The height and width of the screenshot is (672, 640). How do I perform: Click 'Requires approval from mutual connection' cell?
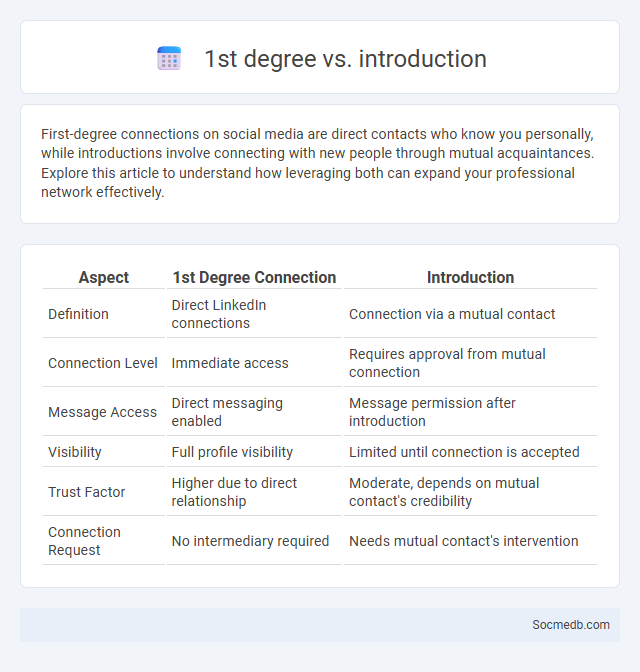(x=470, y=363)
